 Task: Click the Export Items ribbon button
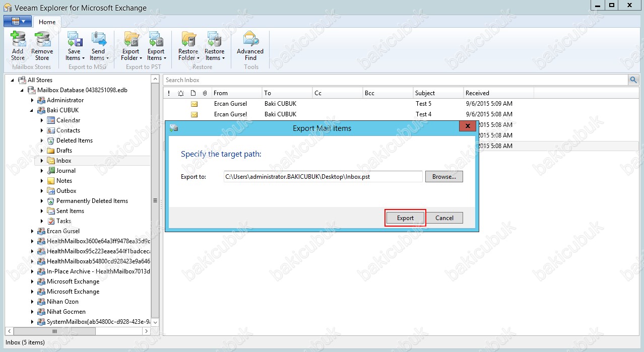tap(156, 46)
